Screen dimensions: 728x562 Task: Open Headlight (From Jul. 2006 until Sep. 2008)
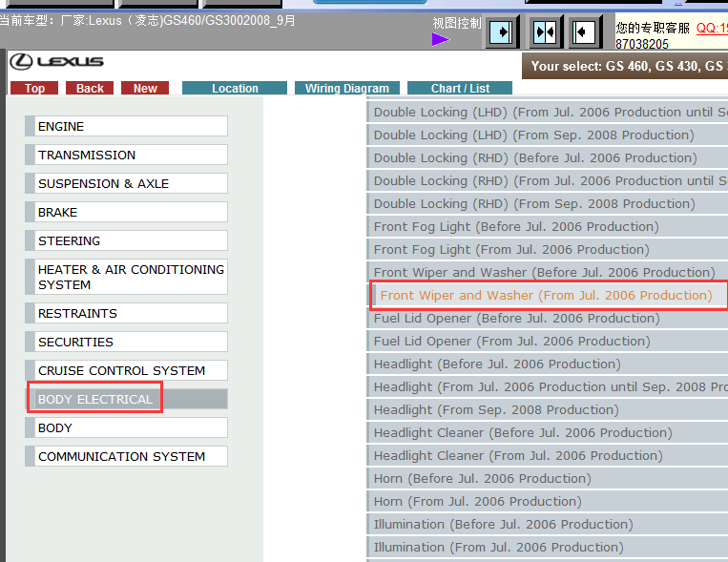click(x=548, y=386)
